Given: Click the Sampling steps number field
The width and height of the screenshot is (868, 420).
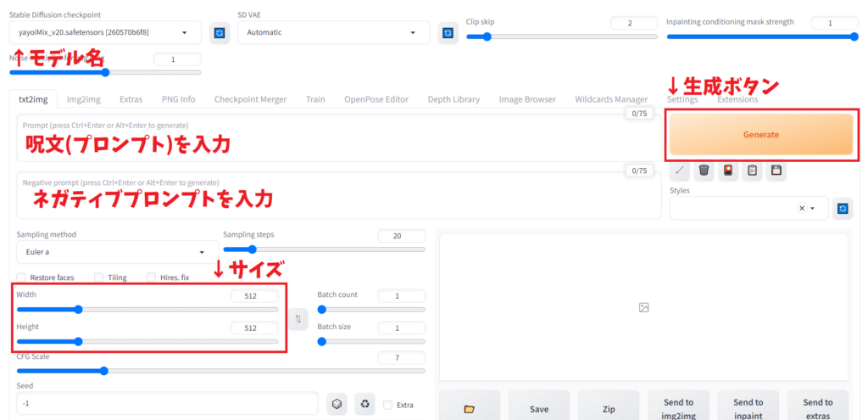Looking at the screenshot, I should (402, 236).
